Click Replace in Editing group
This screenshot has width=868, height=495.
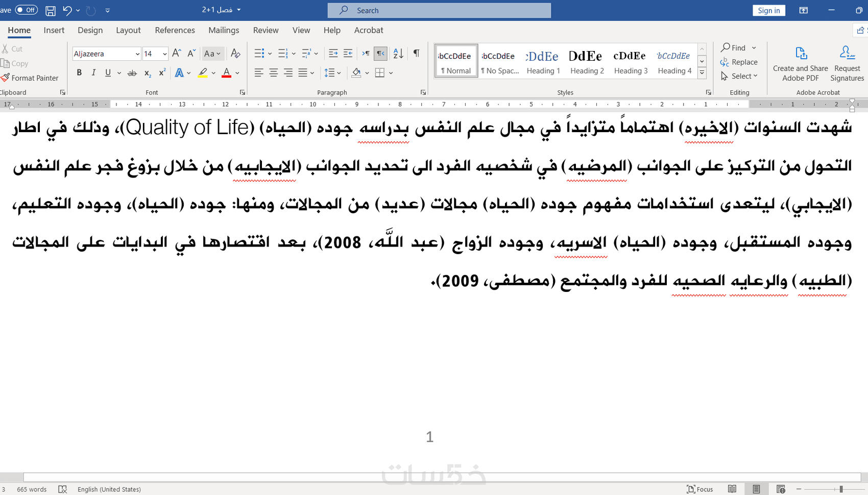pyautogui.click(x=739, y=62)
